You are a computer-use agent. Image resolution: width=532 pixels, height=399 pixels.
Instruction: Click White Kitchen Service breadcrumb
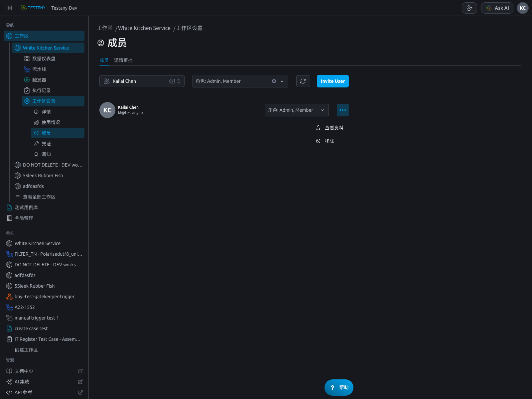(x=144, y=28)
